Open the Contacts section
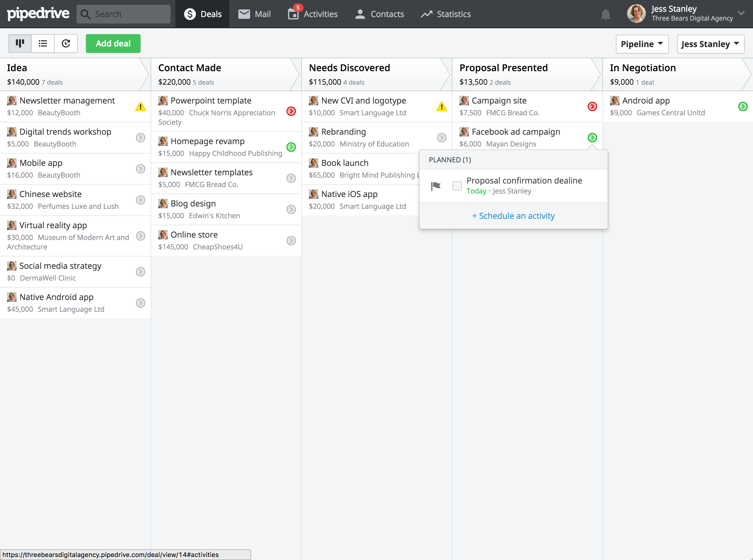Screen dimensions: 753x560 379,14
